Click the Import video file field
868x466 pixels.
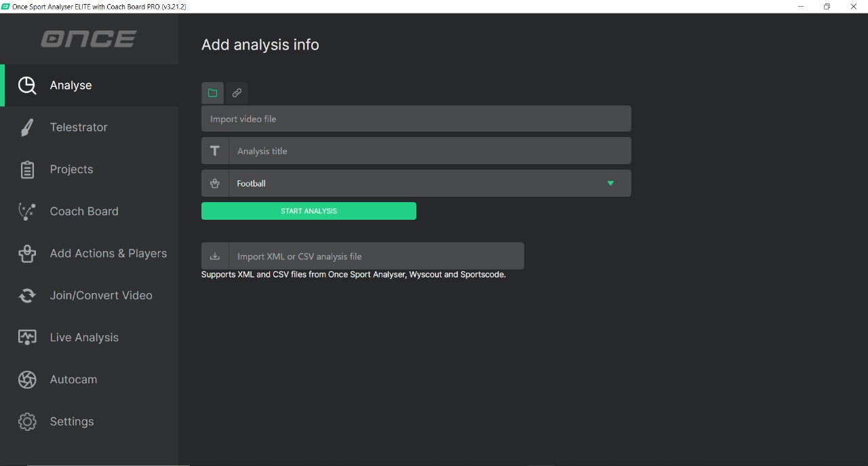[x=416, y=119]
